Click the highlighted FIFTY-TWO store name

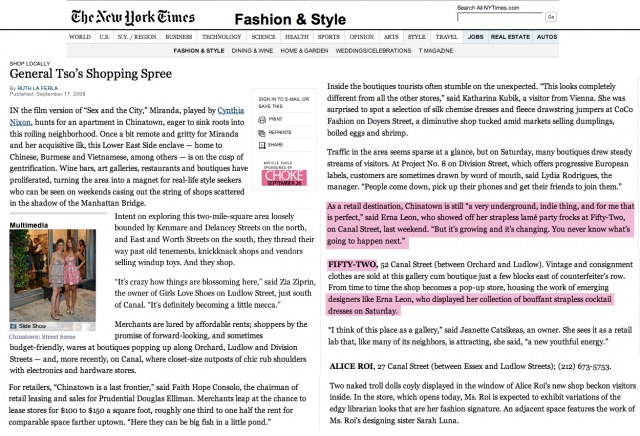(352, 265)
